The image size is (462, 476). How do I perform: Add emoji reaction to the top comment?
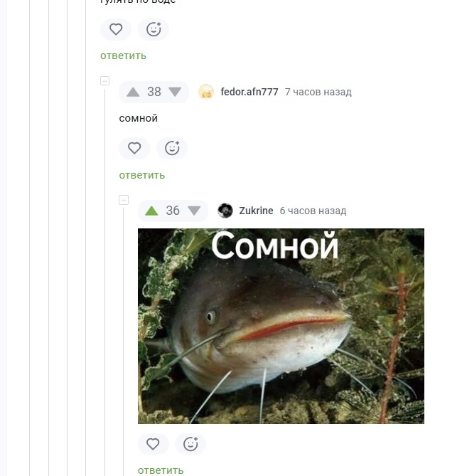click(x=154, y=29)
